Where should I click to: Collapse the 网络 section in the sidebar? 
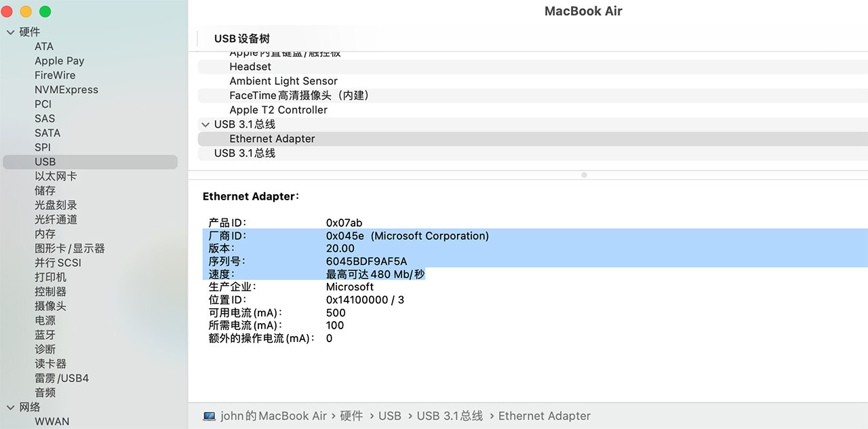coord(10,407)
